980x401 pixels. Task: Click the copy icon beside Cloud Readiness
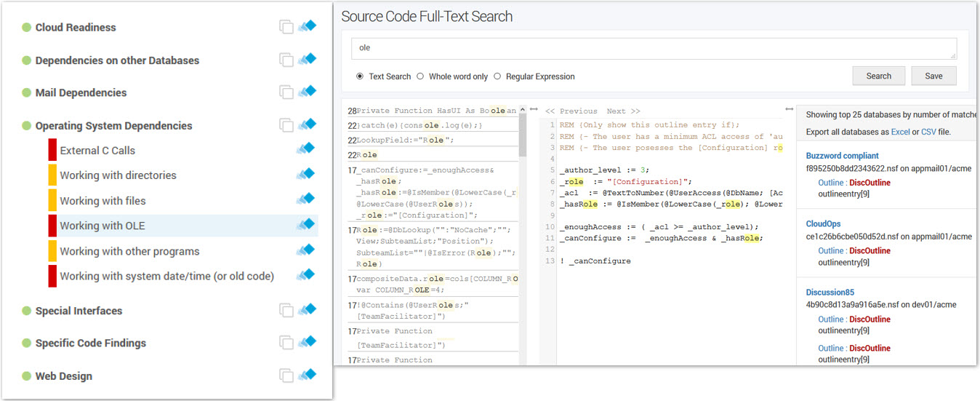[x=286, y=27]
